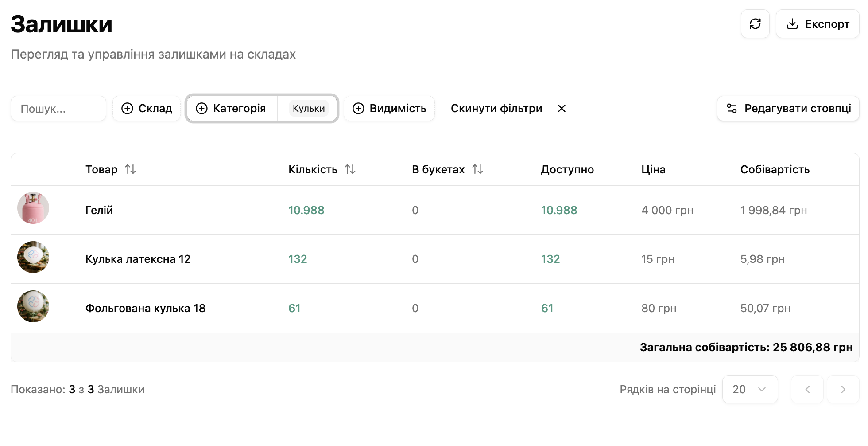Click the X icon beside Скинути фільтри
This screenshot has width=868, height=446.
(x=562, y=109)
